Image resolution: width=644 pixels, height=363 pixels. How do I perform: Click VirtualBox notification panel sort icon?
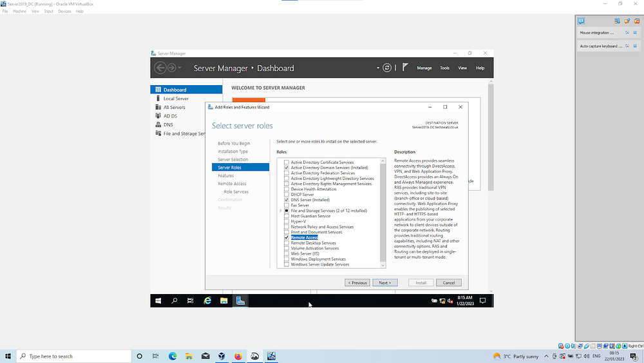pyautogui.click(x=617, y=21)
